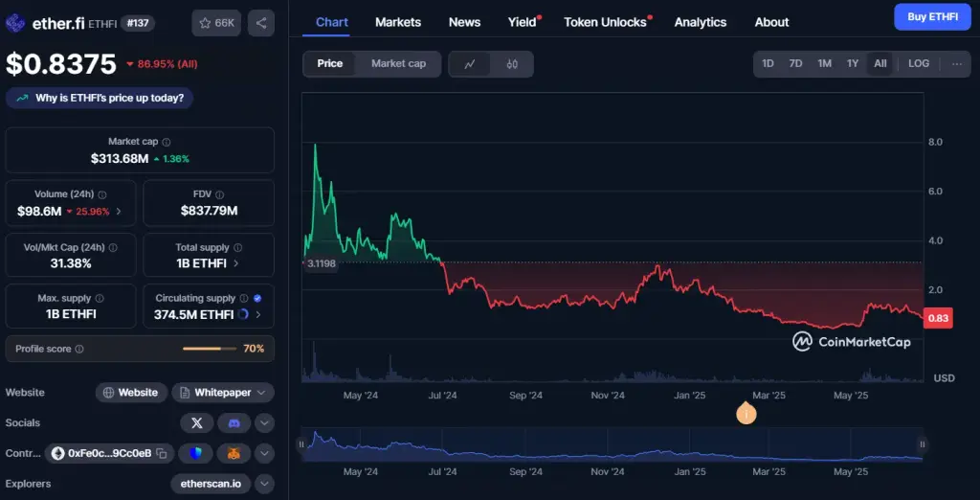Set chart range to 7D

(x=795, y=64)
